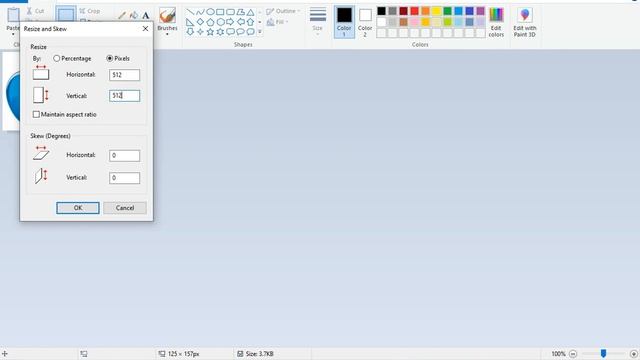Image resolution: width=640 pixels, height=360 pixels.
Task: Close the Resize and Skew dialog
Action: (145, 29)
